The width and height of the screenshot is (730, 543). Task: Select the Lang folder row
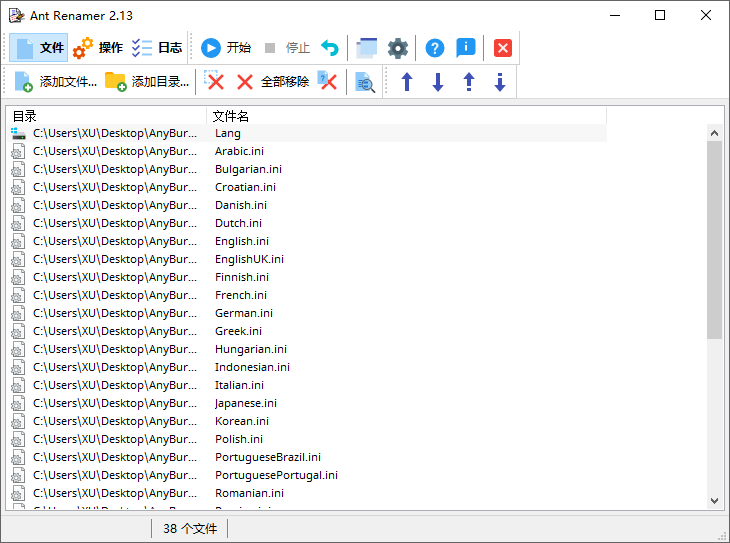tap(308, 133)
